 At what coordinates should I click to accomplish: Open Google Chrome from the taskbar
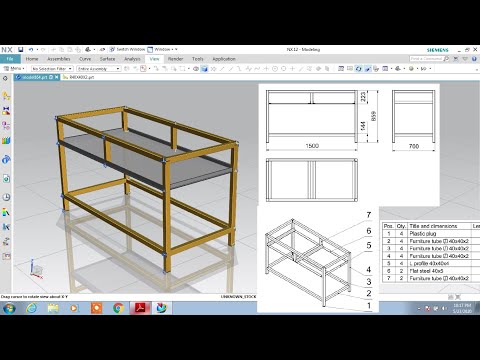(118, 308)
